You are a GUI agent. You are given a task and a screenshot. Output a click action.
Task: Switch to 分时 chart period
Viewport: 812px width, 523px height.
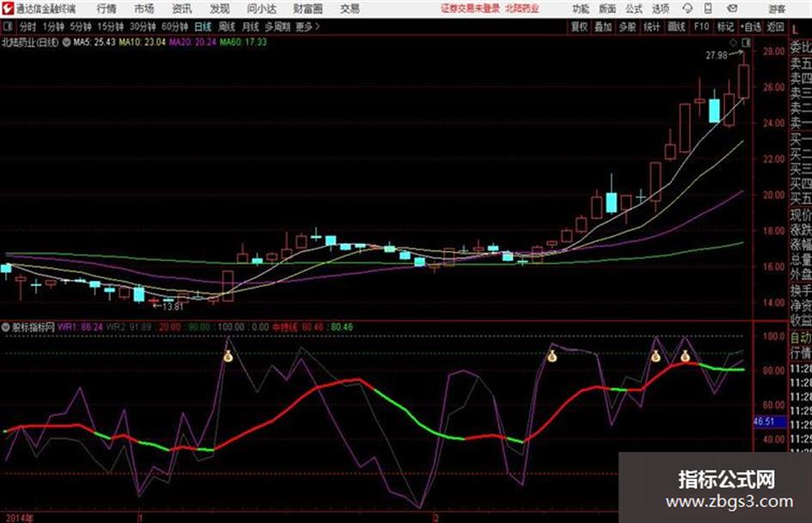27,27
